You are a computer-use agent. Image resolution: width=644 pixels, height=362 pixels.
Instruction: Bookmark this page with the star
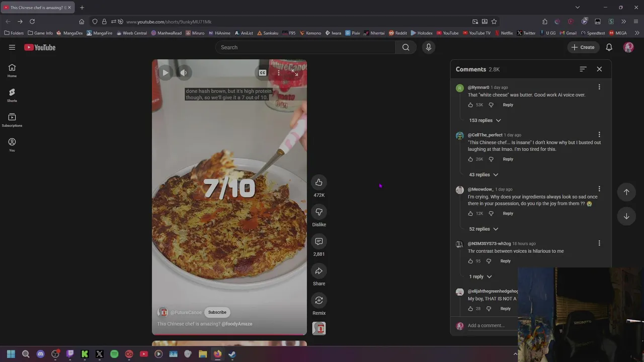tap(494, 22)
